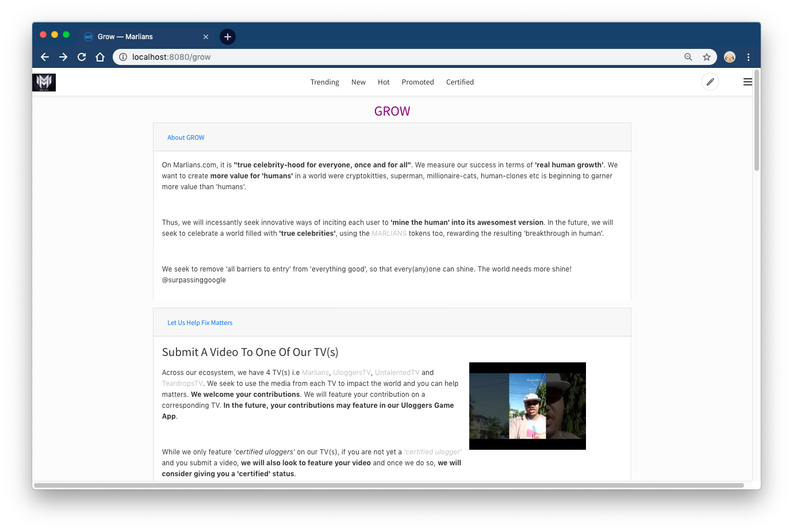Open the Promoted menu item

(x=418, y=82)
